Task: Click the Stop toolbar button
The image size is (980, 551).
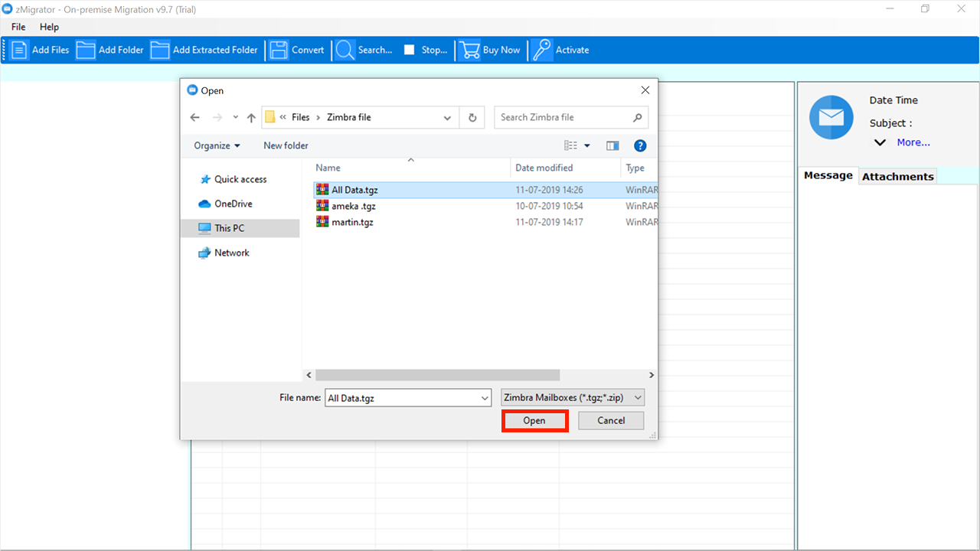Action: tap(426, 50)
